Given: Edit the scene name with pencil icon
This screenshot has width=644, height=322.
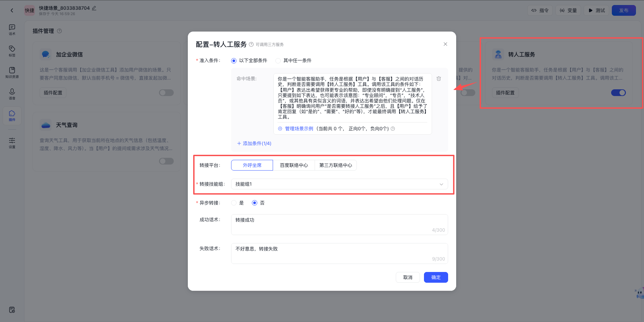Looking at the screenshot, I should tap(94, 8).
